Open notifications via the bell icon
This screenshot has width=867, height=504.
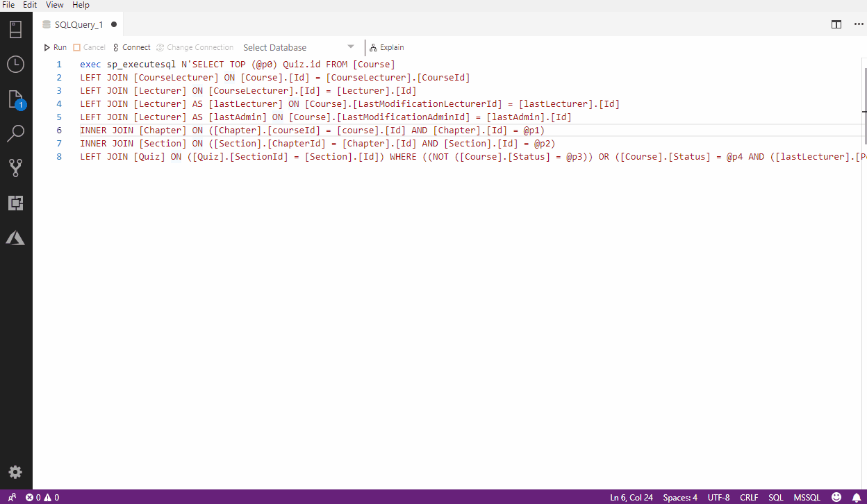point(857,497)
